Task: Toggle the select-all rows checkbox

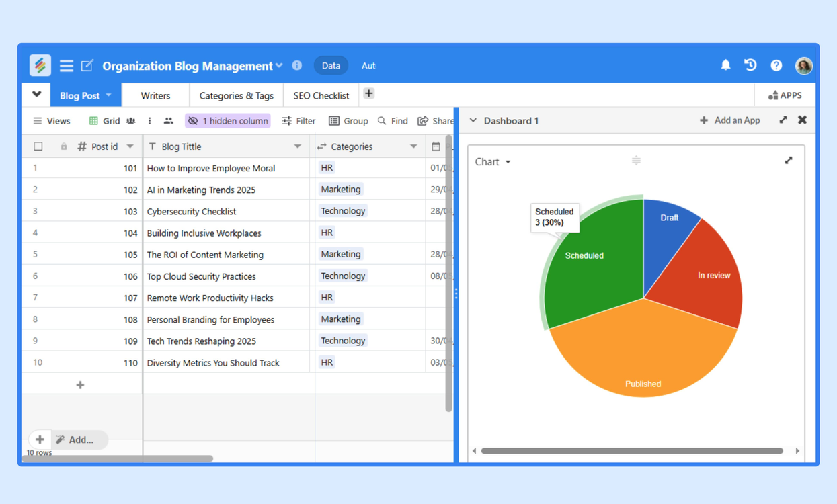Action: [x=38, y=146]
